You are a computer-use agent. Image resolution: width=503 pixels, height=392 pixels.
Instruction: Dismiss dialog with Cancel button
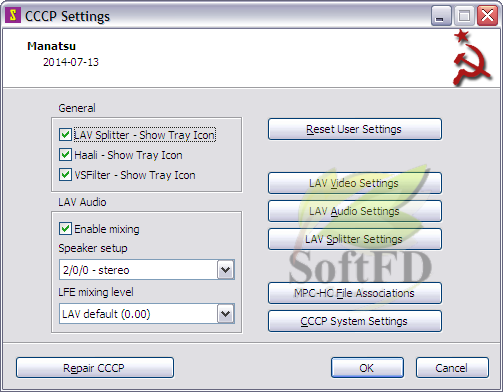[452, 368]
